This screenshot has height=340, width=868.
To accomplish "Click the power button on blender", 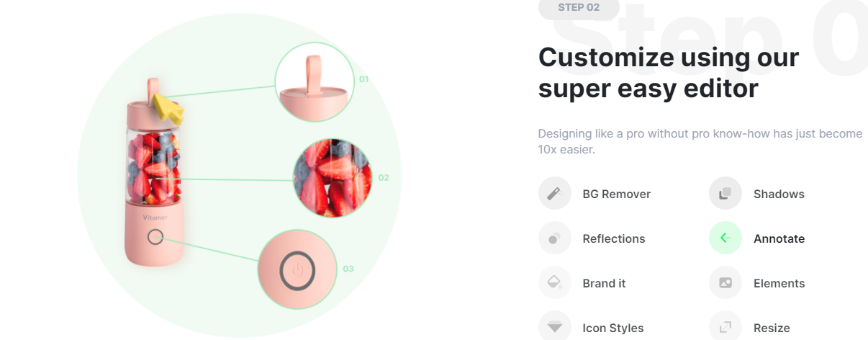I will [155, 237].
